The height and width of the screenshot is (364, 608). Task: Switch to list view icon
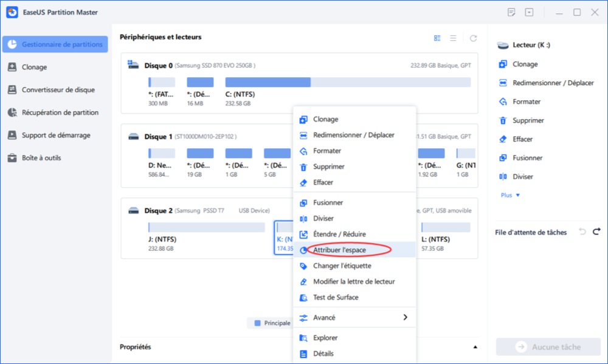tap(453, 38)
